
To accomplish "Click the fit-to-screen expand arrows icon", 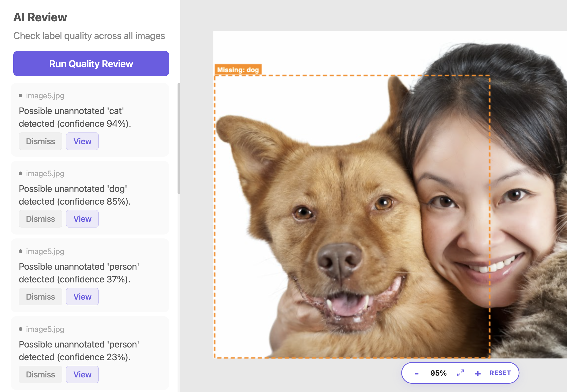I will coord(460,373).
